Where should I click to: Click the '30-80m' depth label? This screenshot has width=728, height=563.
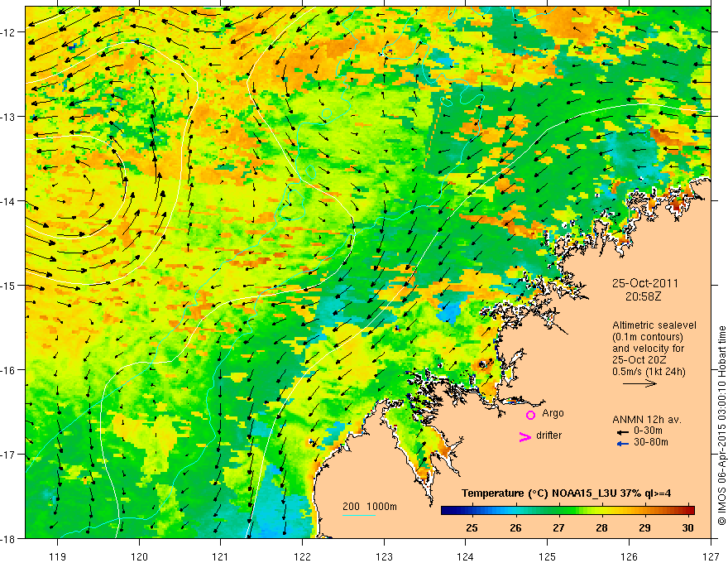click(x=651, y=442)
